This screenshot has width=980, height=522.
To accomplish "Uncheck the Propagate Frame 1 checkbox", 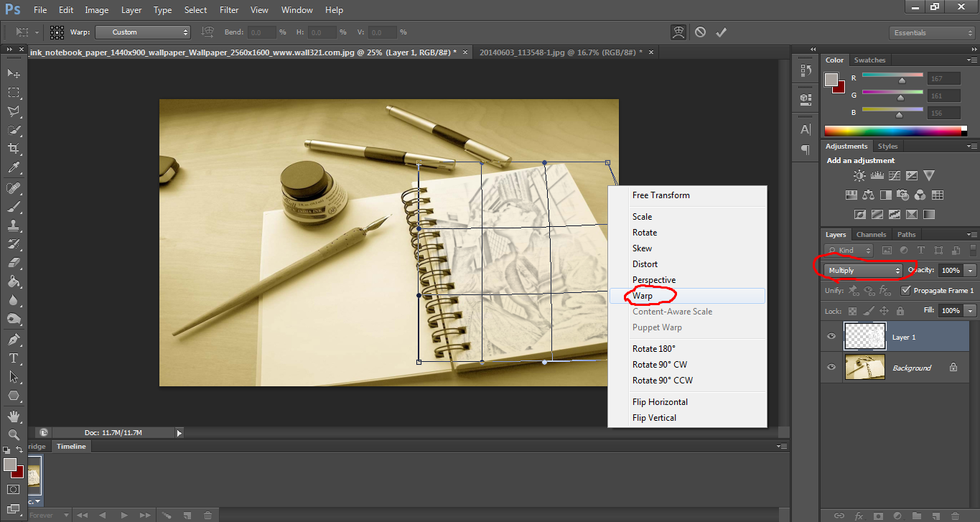I will 906,291.
